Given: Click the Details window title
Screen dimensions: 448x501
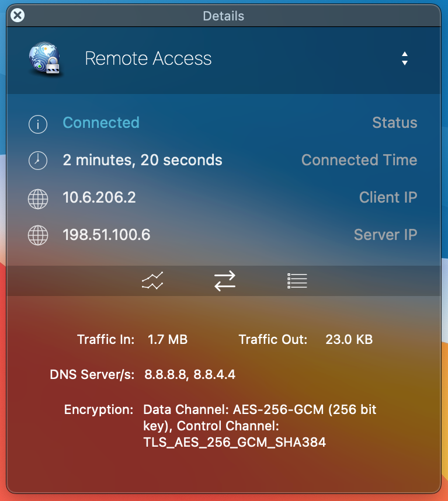Looking at the screenshot, I should 224,16.
